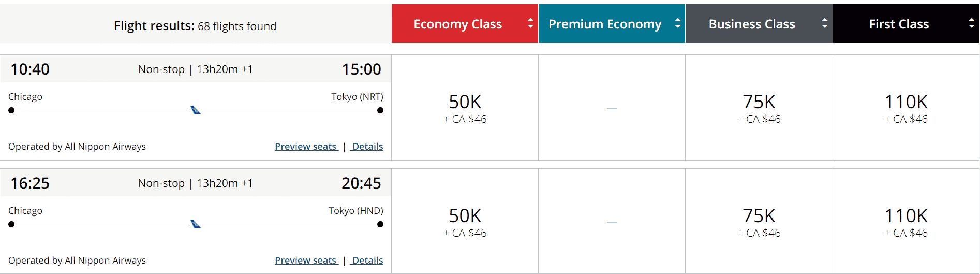The width and height of the screenshot is (980, 274).
Task: Click ANA airline icon on 10:40 flight
Action: pos(196,110)
